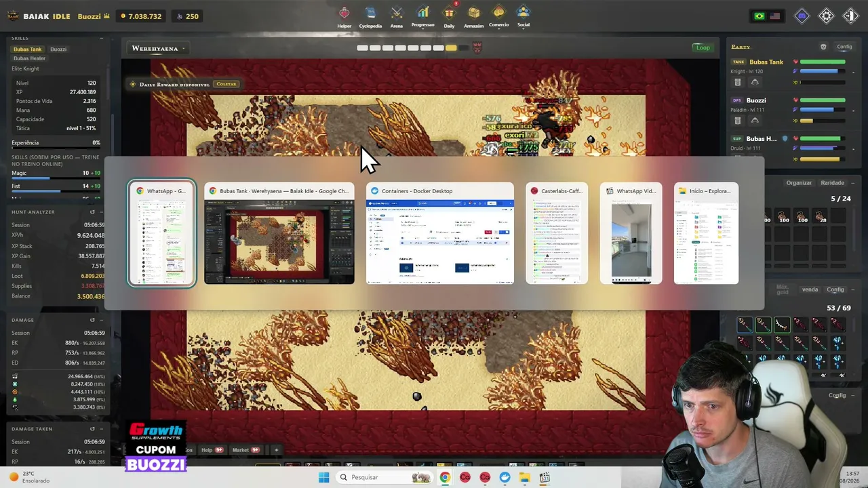
Task: Collapse the Damage panel
Action: pos(102,320)
